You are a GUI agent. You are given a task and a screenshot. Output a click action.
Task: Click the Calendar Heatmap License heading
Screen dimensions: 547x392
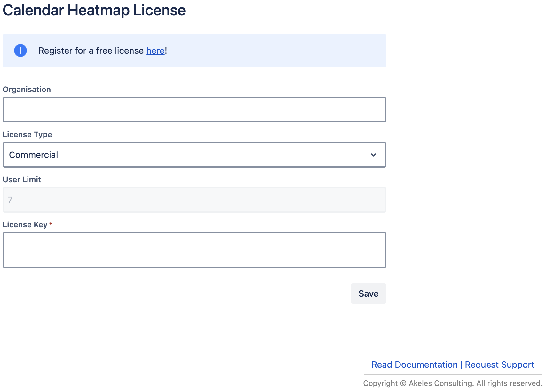point(94,10)
